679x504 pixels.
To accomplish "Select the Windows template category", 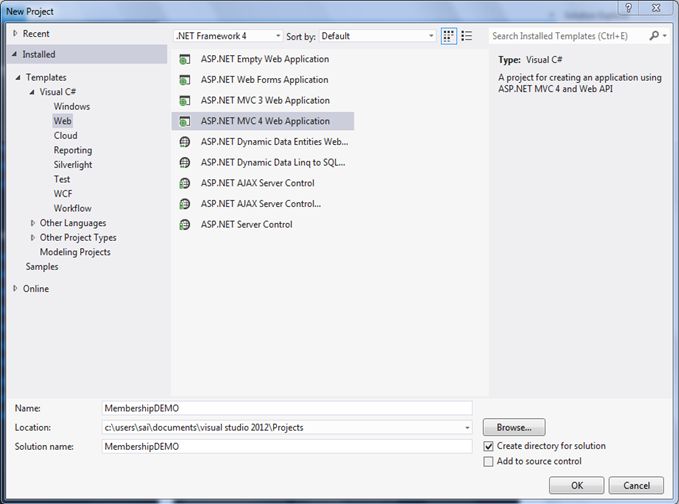I will 72,107.
